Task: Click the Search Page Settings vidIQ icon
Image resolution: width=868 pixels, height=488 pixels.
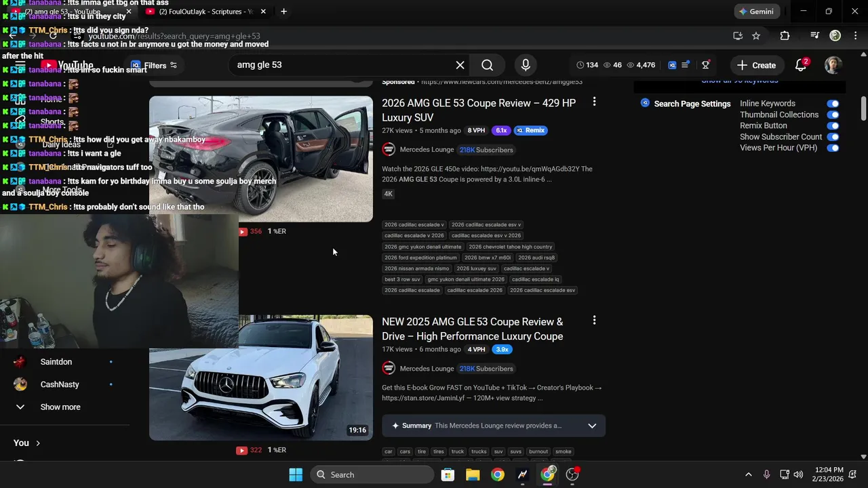Action: (645, 103)
